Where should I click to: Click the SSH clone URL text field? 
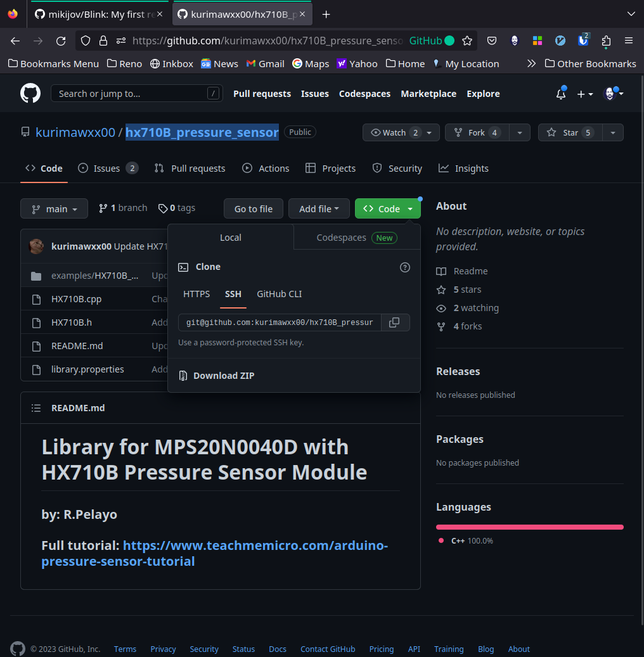(280, 322)
